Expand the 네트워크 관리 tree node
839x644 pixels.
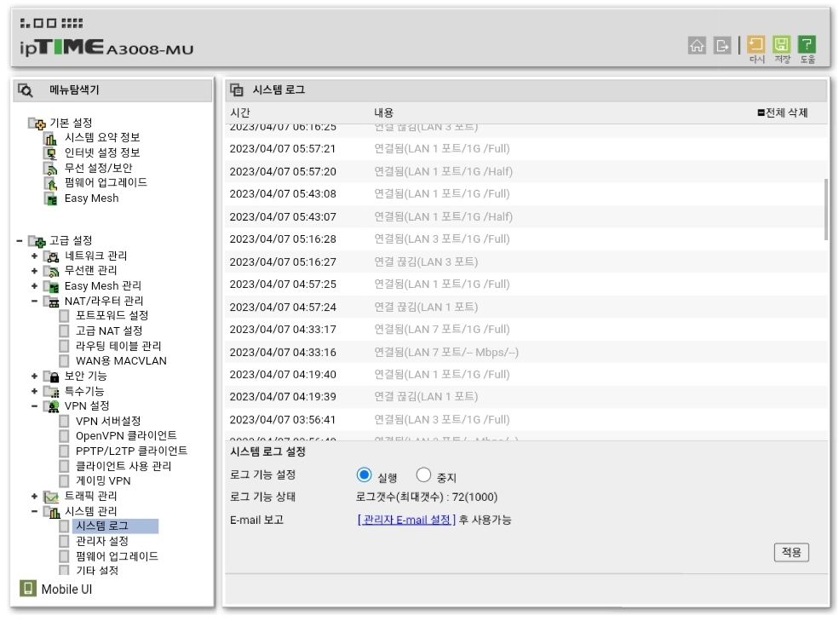[34, 256]
